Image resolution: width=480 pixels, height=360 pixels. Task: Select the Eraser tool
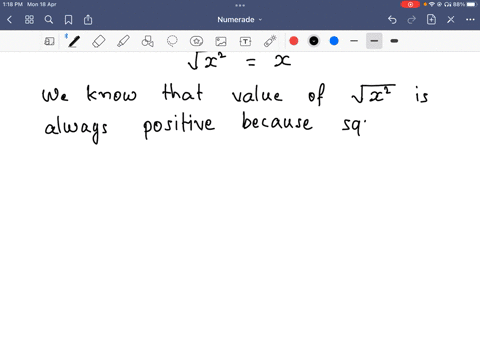coord(99,41)
